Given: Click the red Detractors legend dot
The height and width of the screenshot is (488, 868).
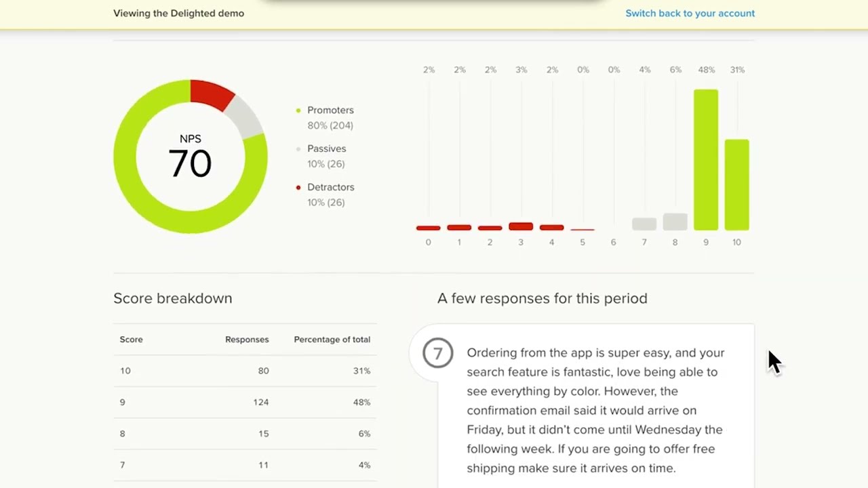Looking at the screenshot, I should tap(298, 188).
